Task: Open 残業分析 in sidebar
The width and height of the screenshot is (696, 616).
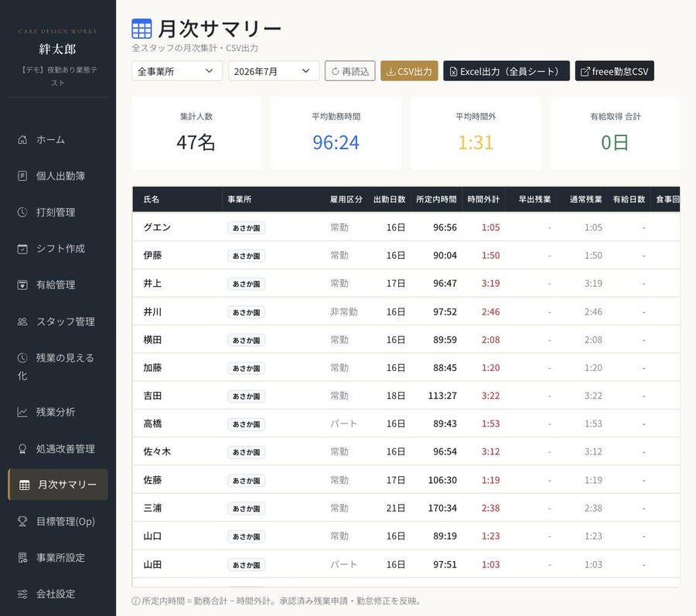Action: tap(58, 412)
